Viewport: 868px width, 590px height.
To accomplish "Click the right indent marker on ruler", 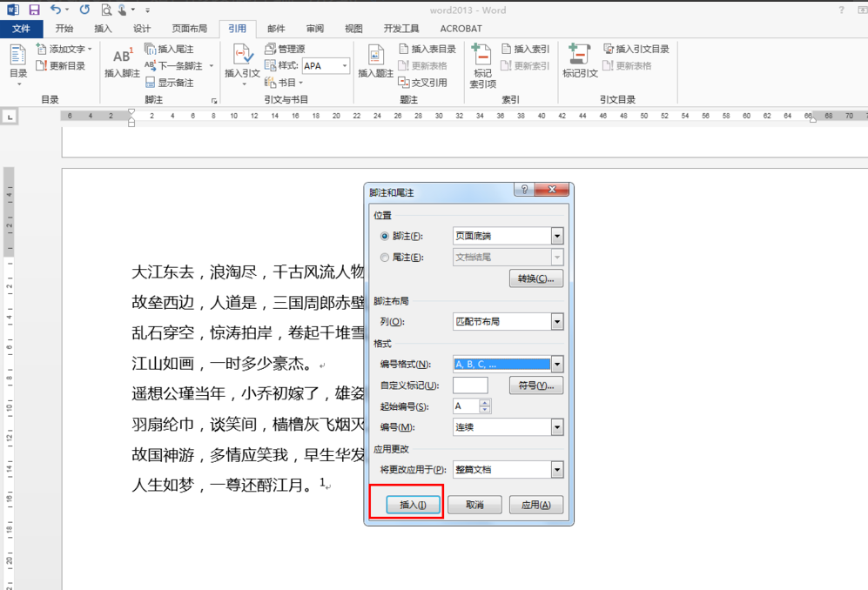I will [812, 119].
